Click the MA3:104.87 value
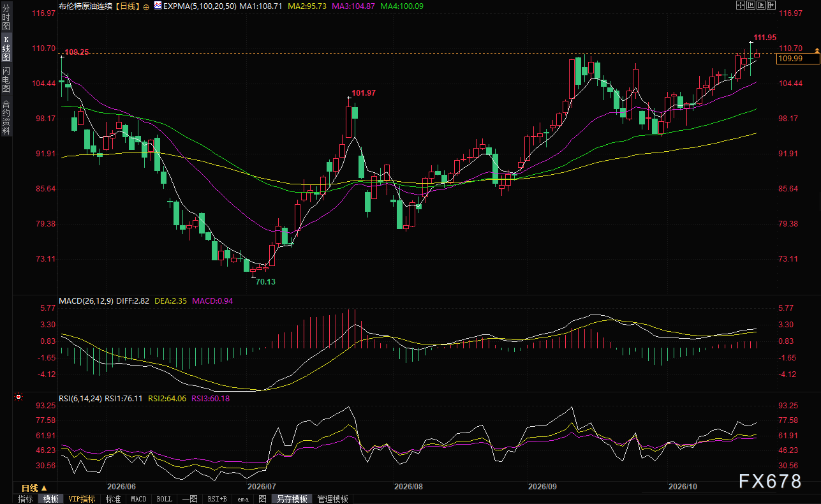The width and height of the screenshot is (821, 504). 355,6
